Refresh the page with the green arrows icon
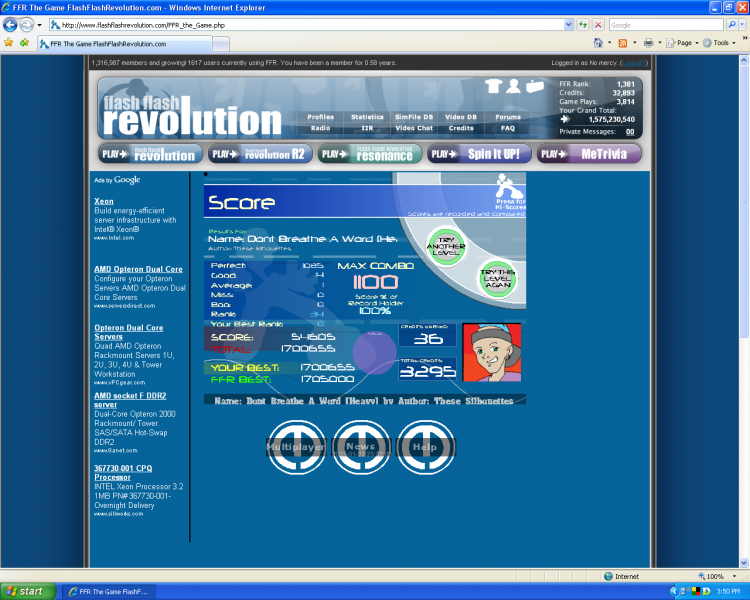Viewport: 750px width, 600px height. [583, 25]
